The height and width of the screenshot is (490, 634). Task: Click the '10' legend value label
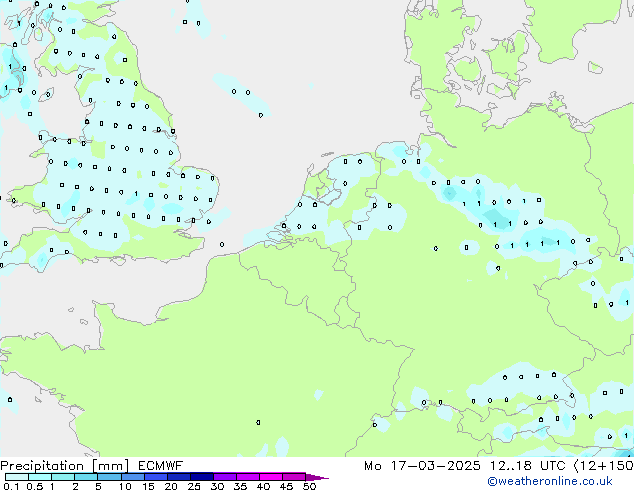(125, 486)
